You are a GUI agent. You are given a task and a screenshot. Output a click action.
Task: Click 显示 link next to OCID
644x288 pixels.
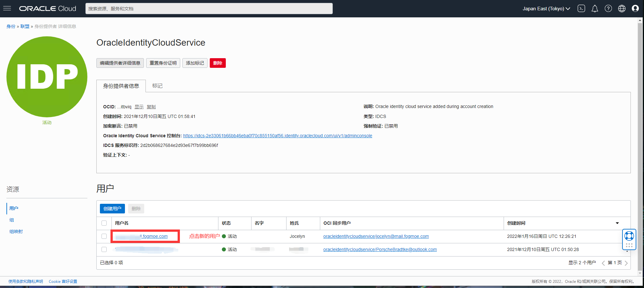[x=139, y=107]
